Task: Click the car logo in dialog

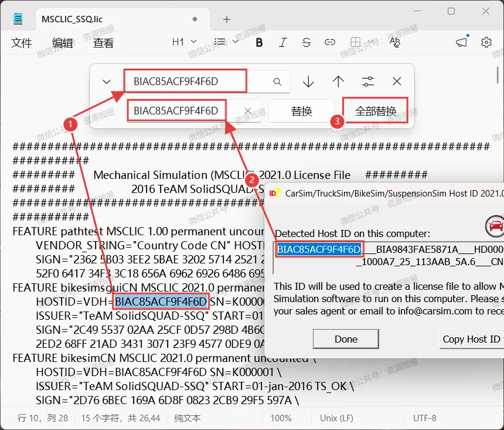Action: (x=495, y=226)
